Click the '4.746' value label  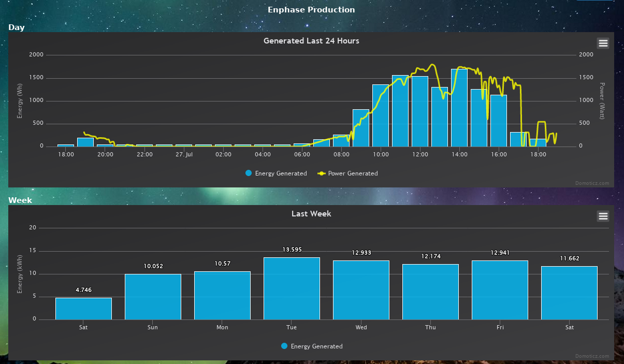pos(84,290)
